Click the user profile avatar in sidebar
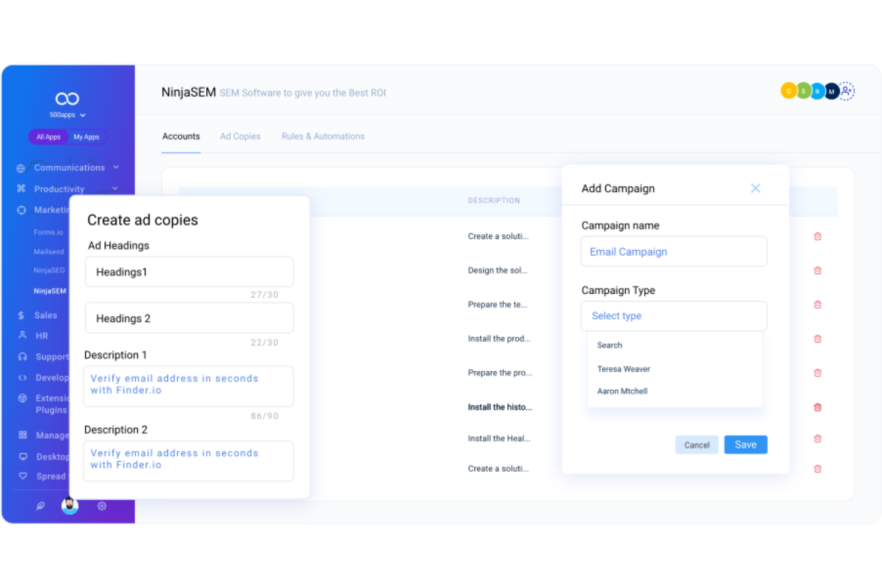 tap(70, 506)
